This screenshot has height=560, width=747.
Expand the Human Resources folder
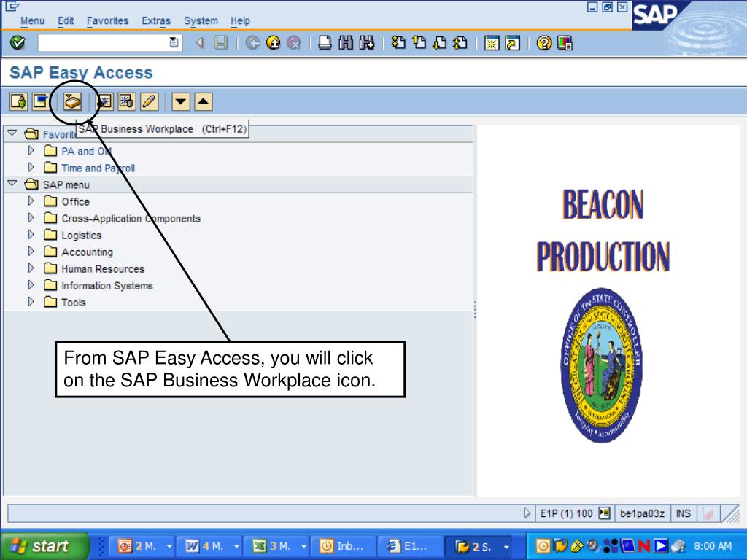[31, 268]
